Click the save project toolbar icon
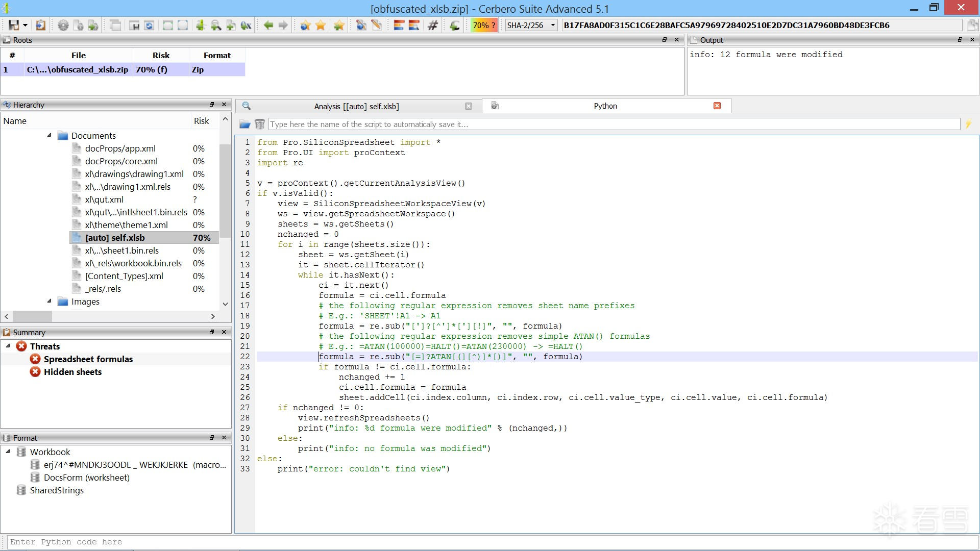 [14, 25]
